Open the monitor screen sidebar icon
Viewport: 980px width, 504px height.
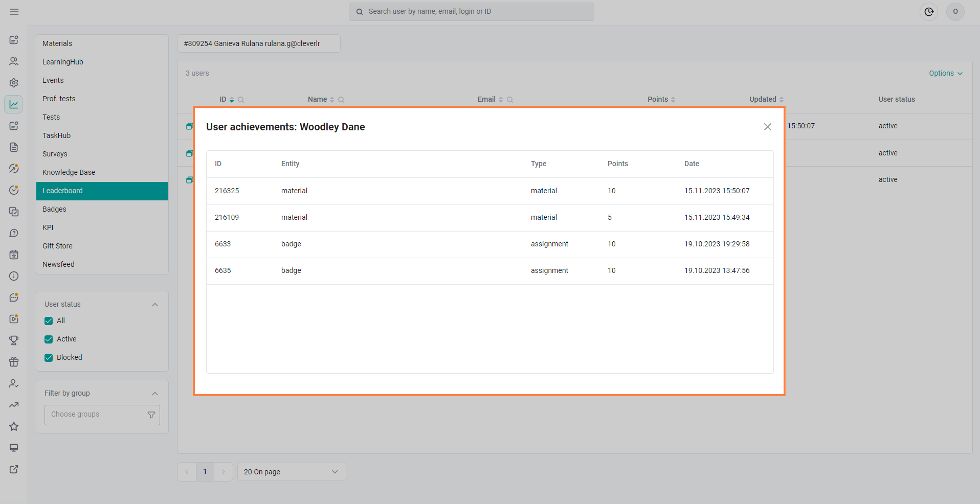pos(14,448)
